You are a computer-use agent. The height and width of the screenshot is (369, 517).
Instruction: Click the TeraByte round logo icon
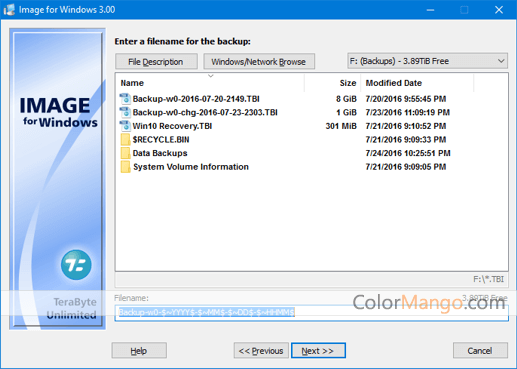coord(76,265)
